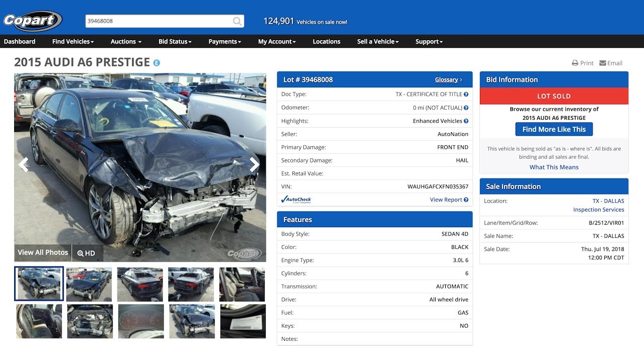This screenshot has height=362, width=644.
Task: Click the Print icon
Action: tap(575, 63)
